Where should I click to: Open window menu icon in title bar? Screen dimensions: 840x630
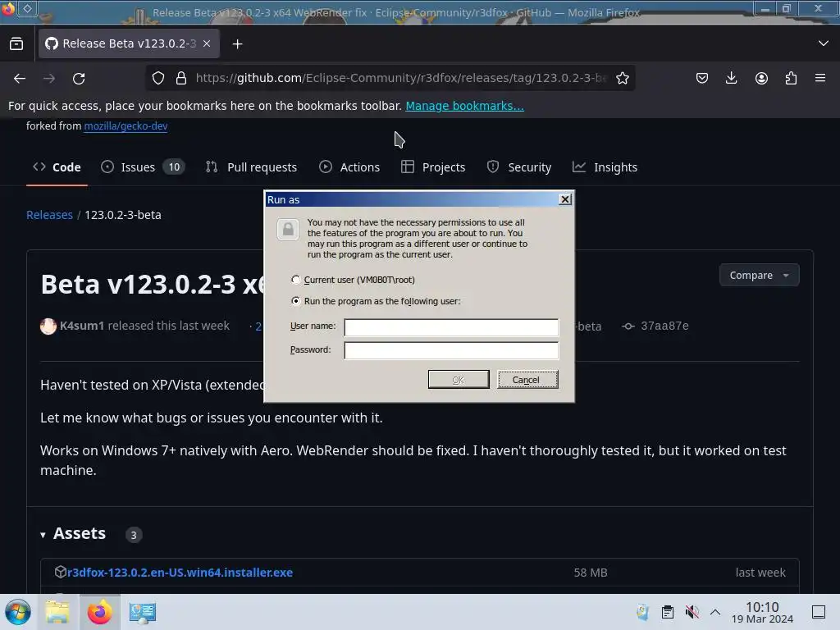click(8, 8)
